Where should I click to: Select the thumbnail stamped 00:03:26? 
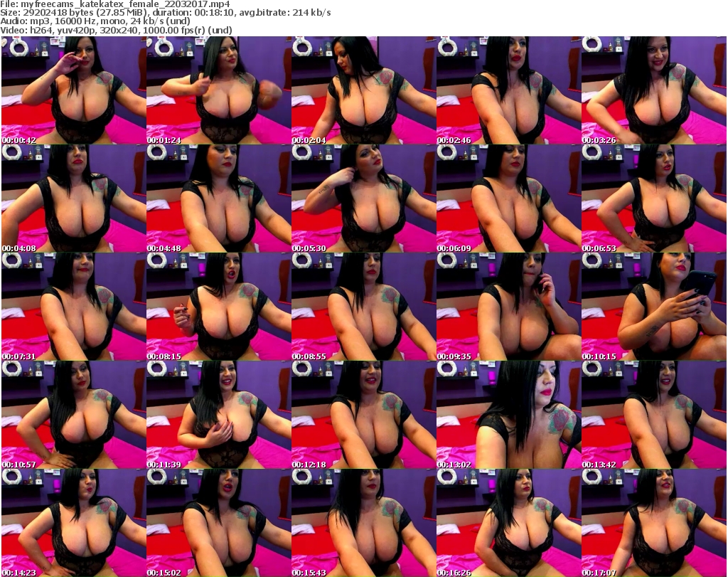coord(654,90)
